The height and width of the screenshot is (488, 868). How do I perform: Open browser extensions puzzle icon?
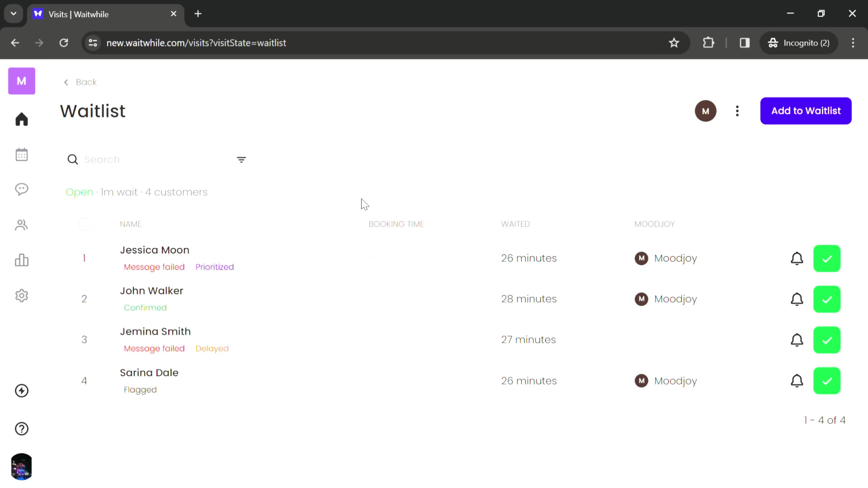709,43
